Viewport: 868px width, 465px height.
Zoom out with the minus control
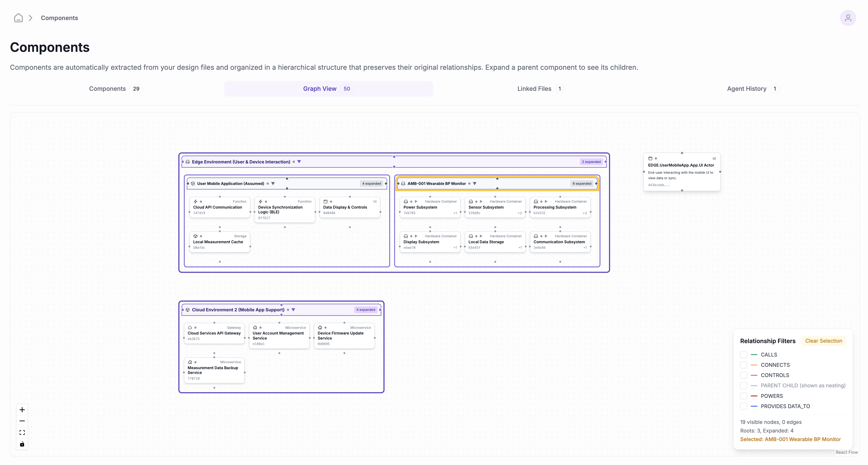point(22,421)
